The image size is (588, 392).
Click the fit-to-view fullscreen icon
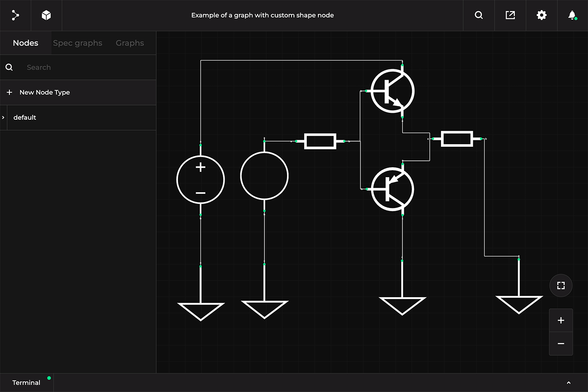[561, 285]
